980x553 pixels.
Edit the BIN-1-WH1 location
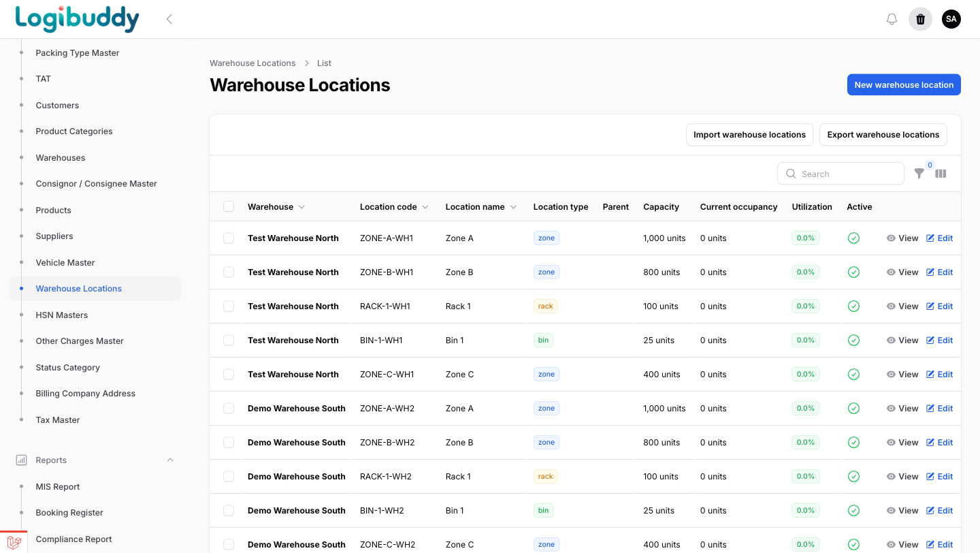coord(940,341)
